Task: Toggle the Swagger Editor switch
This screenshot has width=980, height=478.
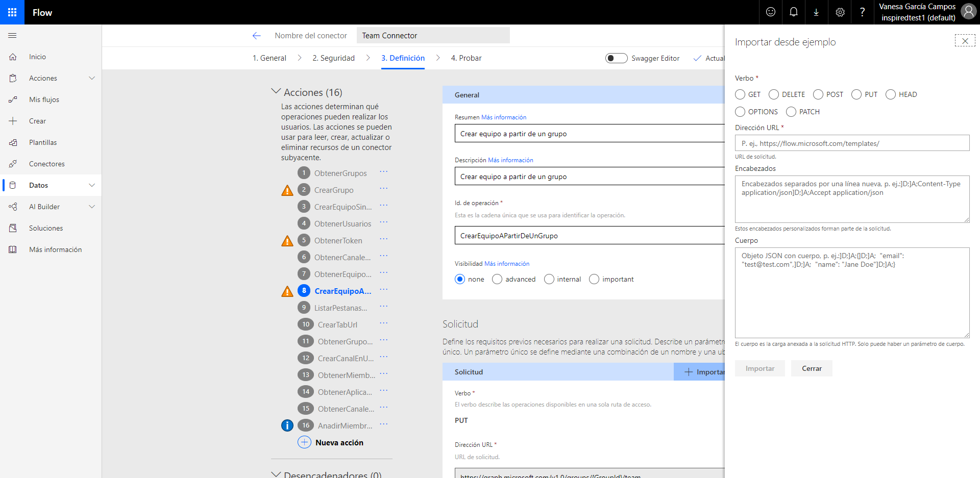Action: coord(616,58)
